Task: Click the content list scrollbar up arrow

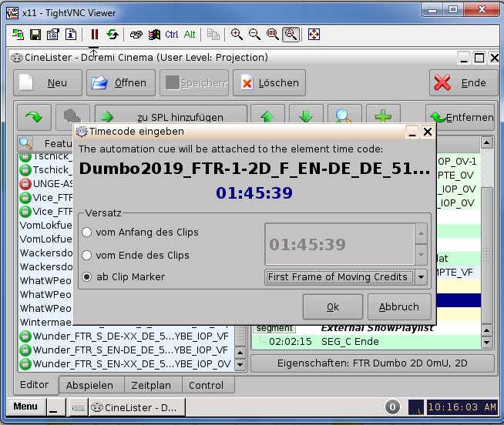Action: [x=240, y=353]
